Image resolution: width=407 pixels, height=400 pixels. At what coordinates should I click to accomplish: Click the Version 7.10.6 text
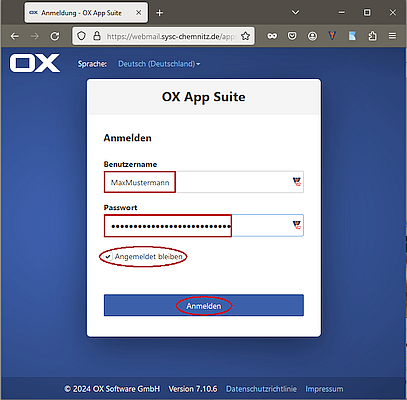(193, 389)
